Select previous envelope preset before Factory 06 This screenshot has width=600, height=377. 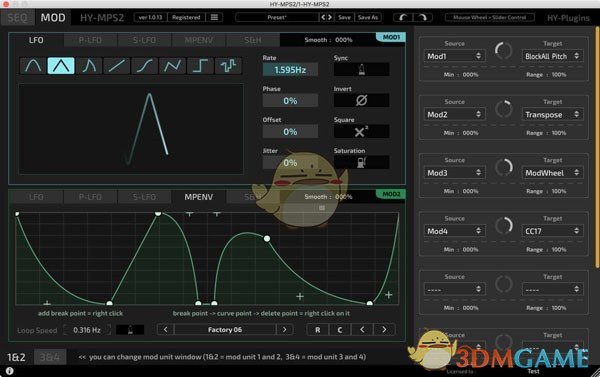(165, 330)
